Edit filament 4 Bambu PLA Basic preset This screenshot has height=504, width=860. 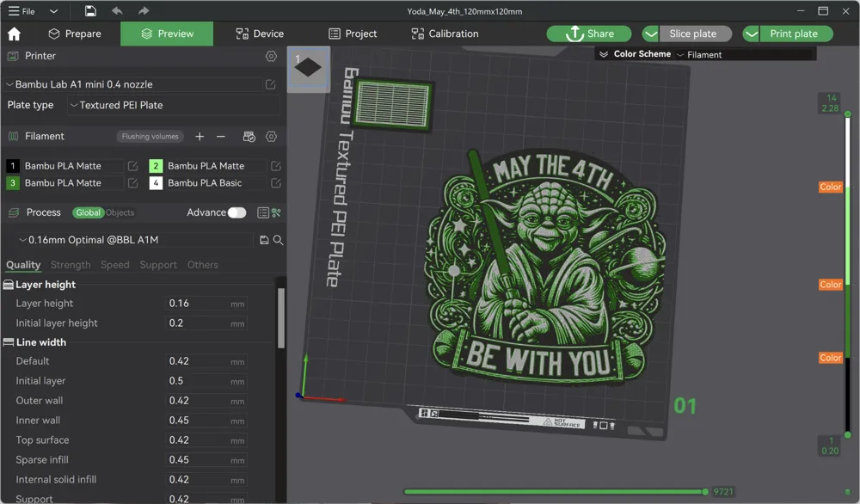(276, 182)
